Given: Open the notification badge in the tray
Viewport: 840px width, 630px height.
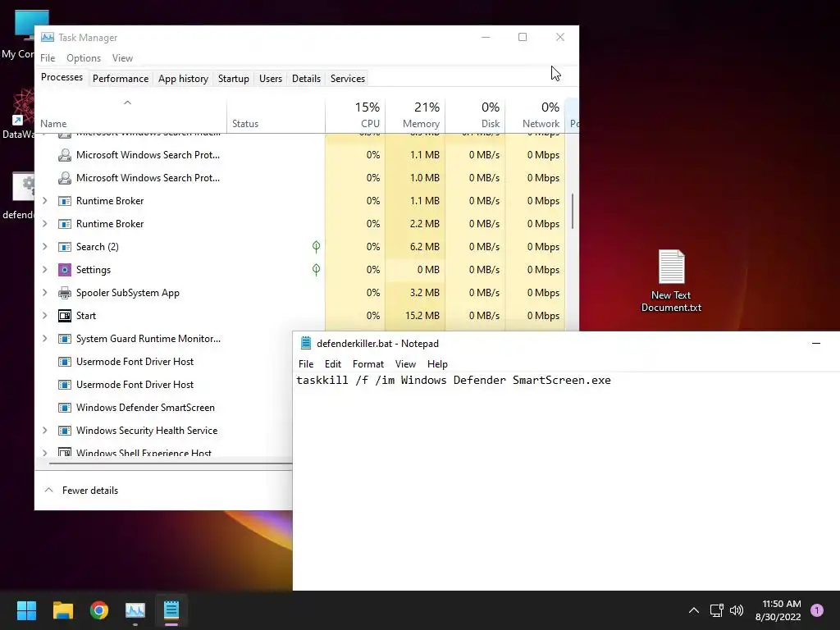Looking at the screenshot, I should [816, 609].
